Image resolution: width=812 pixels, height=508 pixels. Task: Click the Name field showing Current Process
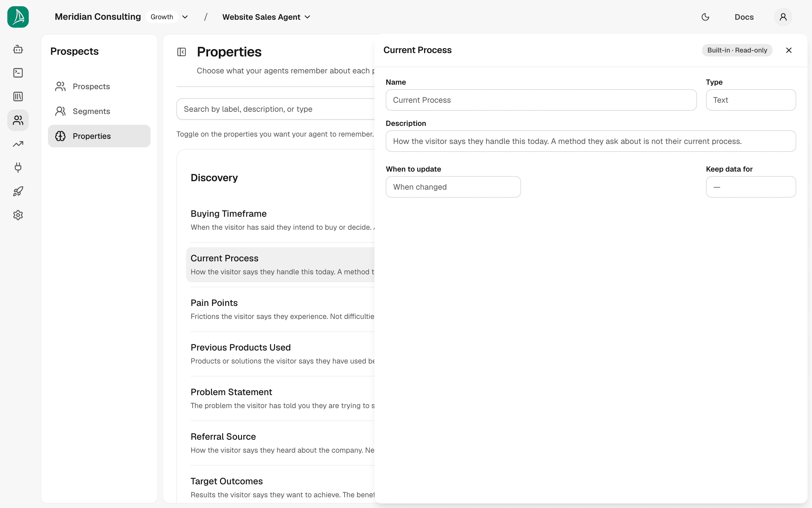click(541, 100)
